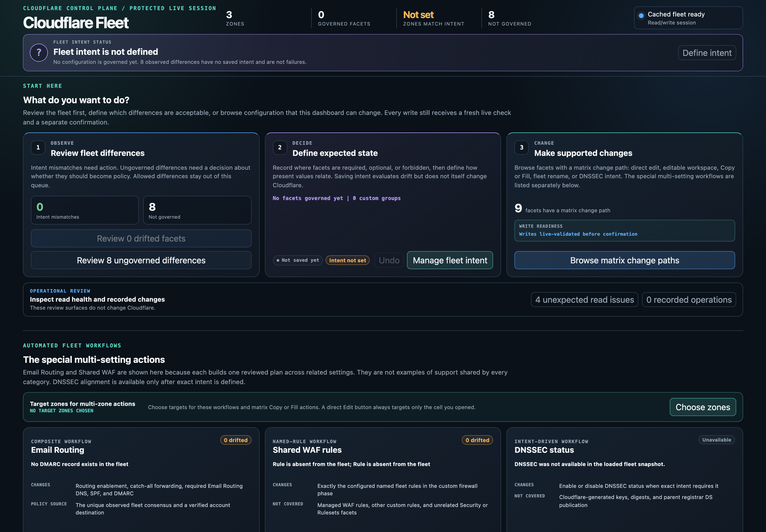The width and height of the screenshot is (766, 532).
Task: Click The special multi-setting actions heading
Action: (94, 360)
